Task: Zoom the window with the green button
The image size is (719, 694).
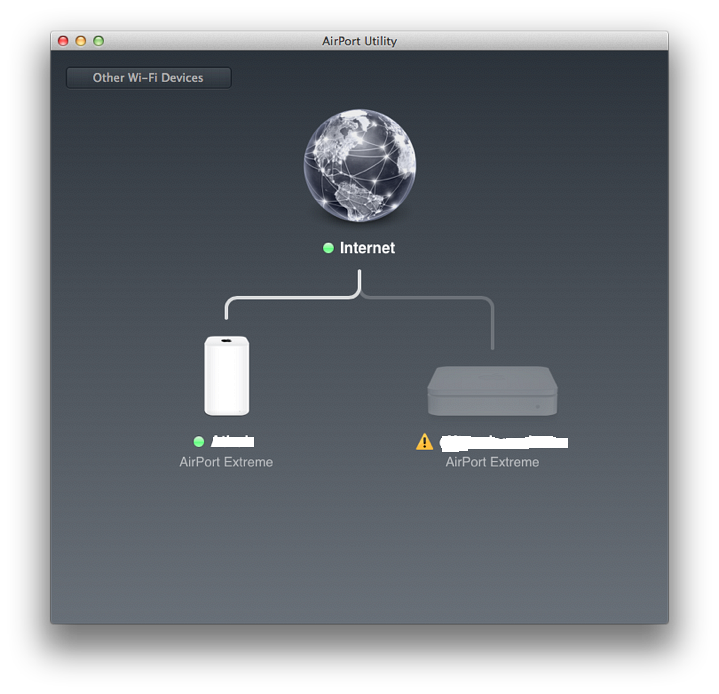Action: 99,41
